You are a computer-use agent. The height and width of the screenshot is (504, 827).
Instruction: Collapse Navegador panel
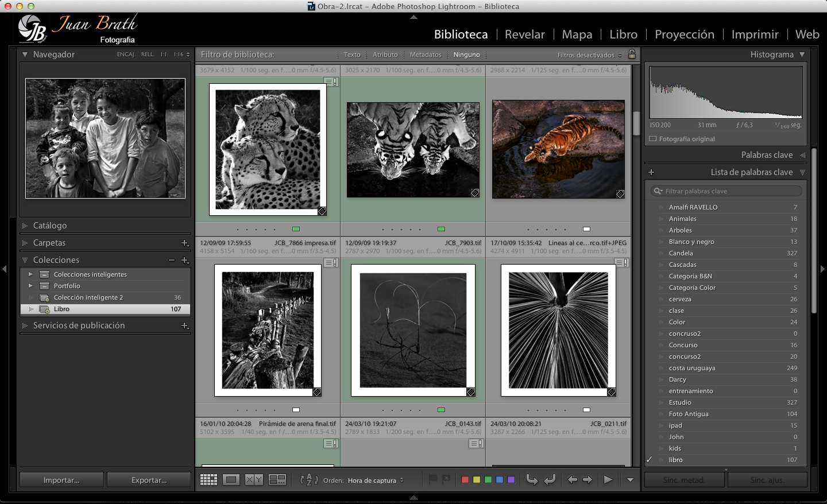coord(25,55)
